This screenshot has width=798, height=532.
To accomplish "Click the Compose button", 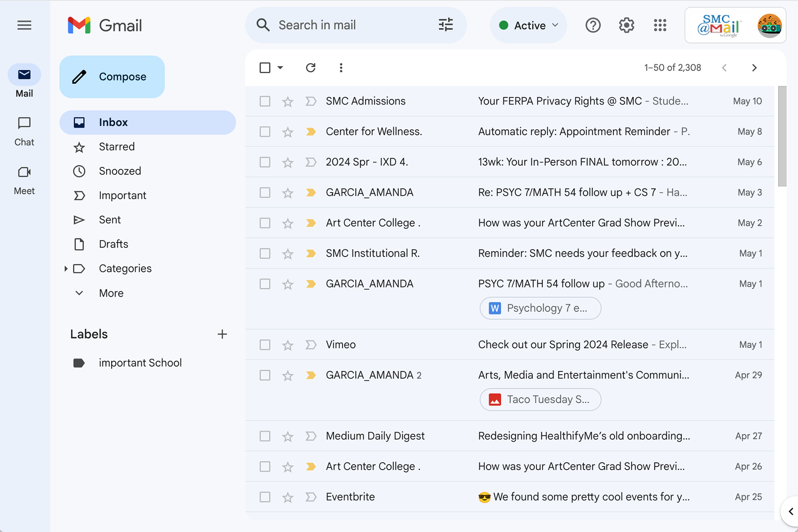I will (112, 77).
